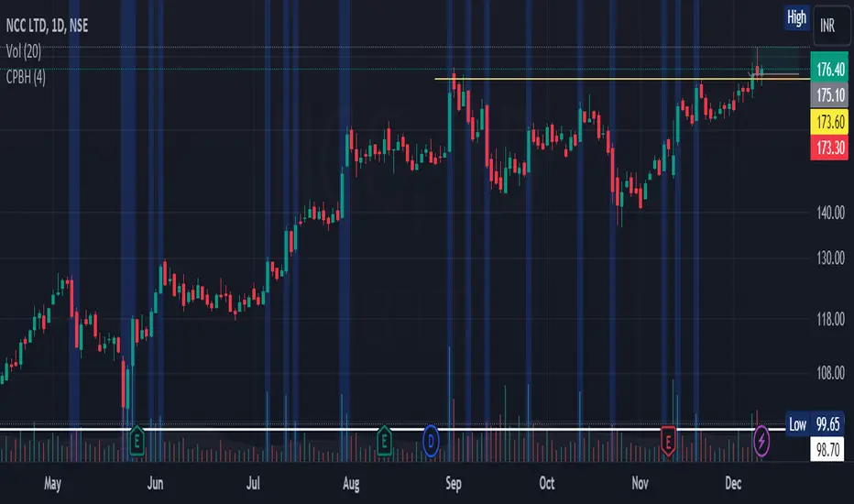
Task: Select the red 173.30 price tag
Action: 829,148
